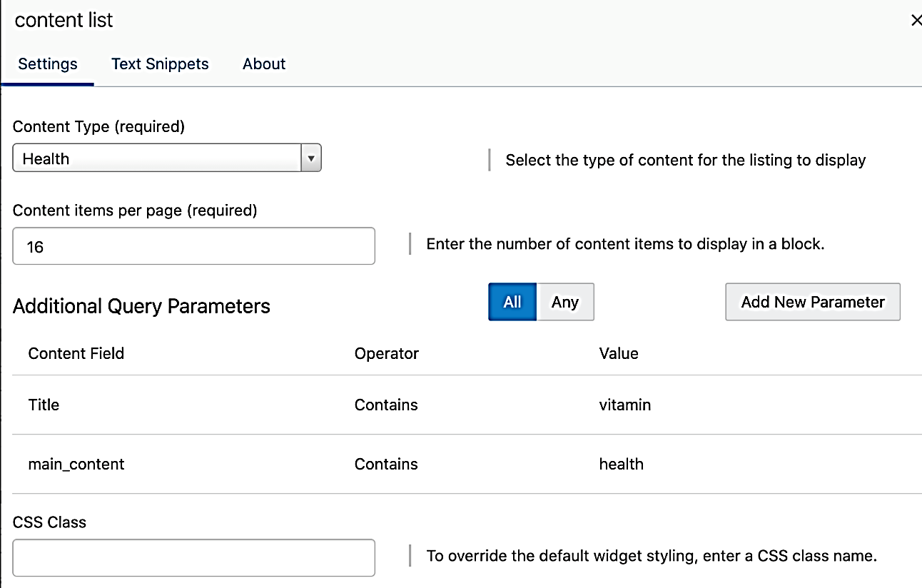Click the Content Field column header
Viewport: 922px width, 588px height.
(76, 353)
